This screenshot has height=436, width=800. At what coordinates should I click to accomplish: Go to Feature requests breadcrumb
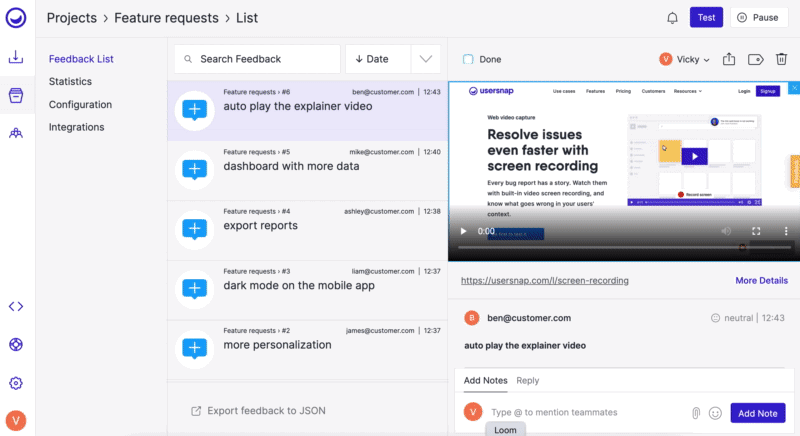(166, 18)
